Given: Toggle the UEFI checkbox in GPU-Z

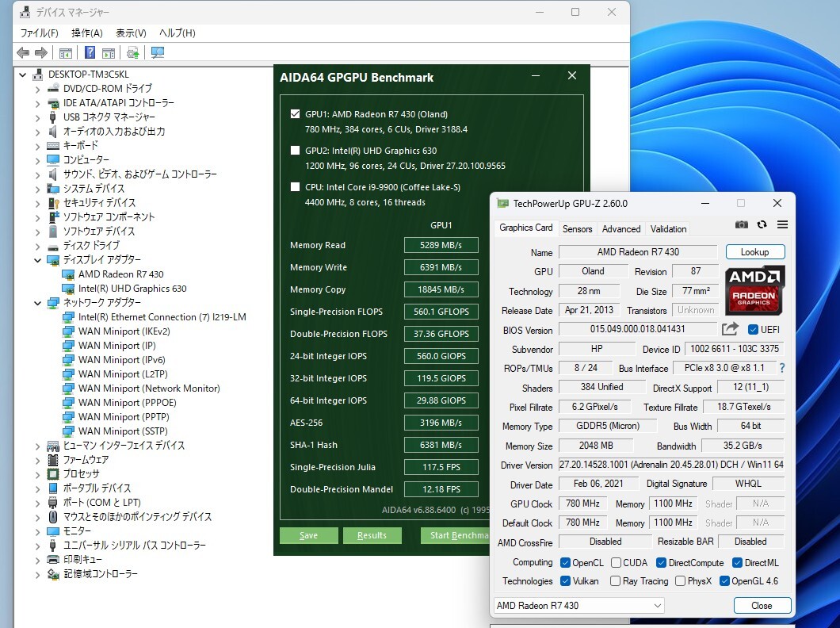Looking at the screenshot, I should 753,330.
